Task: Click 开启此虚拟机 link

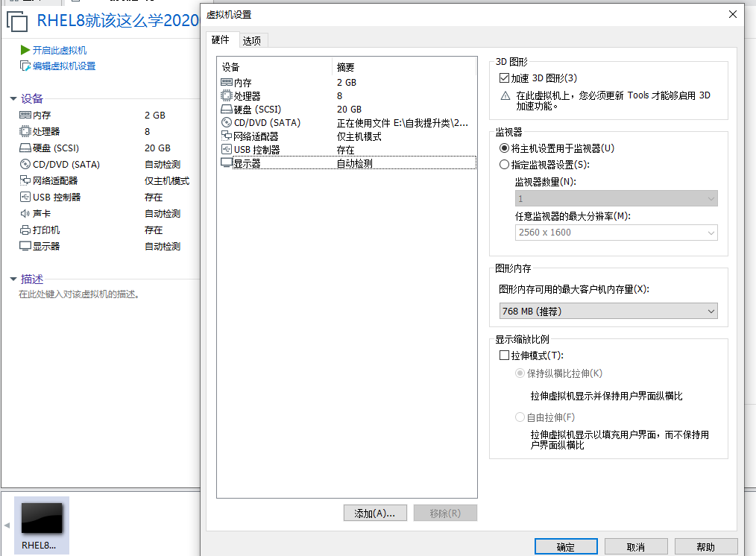Action: 60,50
